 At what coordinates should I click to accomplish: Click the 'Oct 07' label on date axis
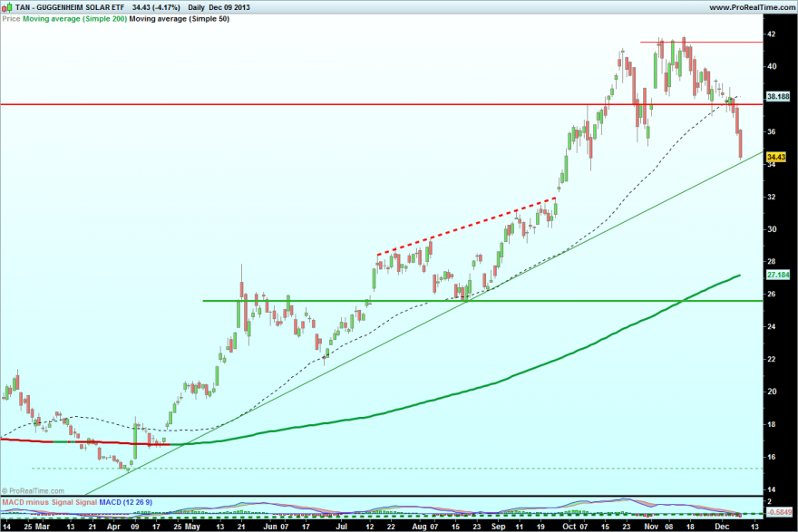[575, 527]
